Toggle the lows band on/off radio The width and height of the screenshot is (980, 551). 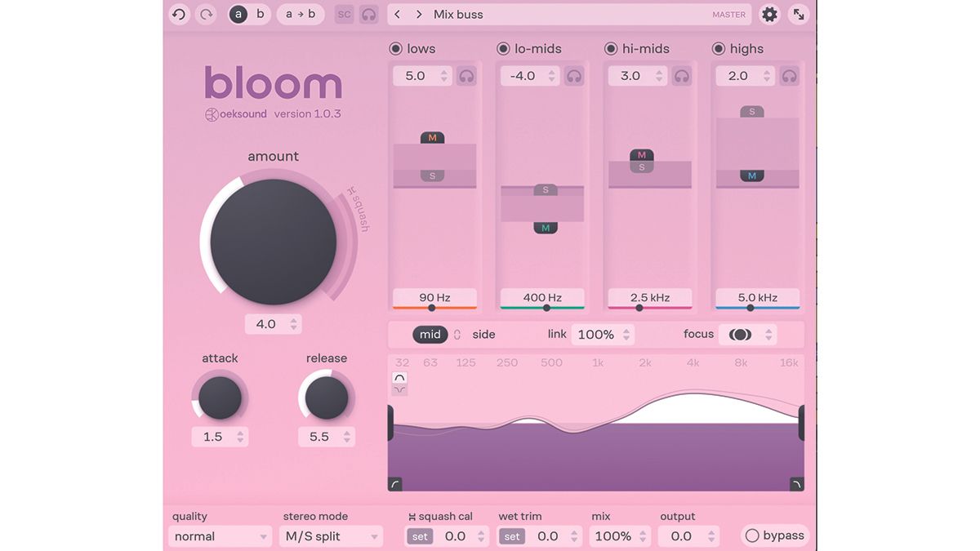tap(394, 48)
